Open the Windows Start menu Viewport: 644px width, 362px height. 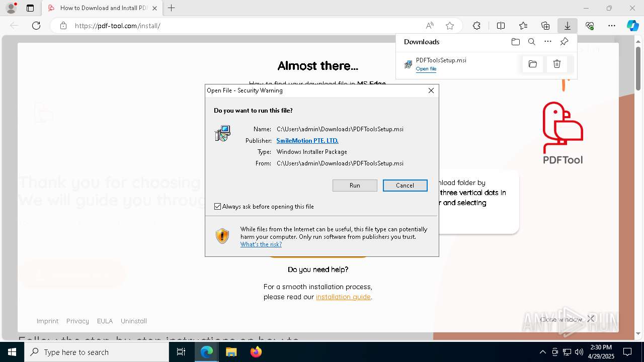12,352
